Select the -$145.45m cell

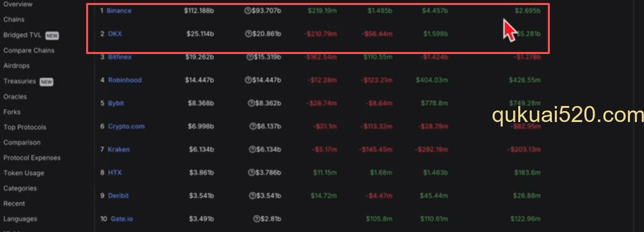[376, 149]
